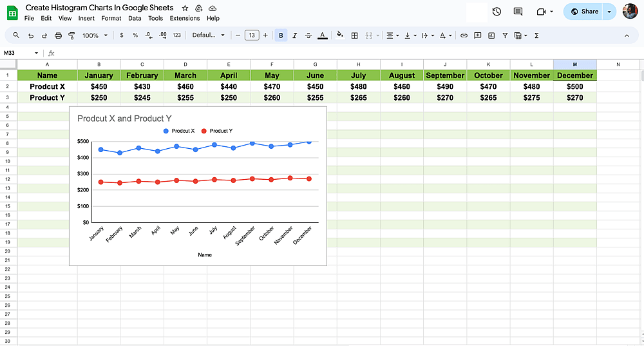Decrease decimal places

(x=149, y=35)
